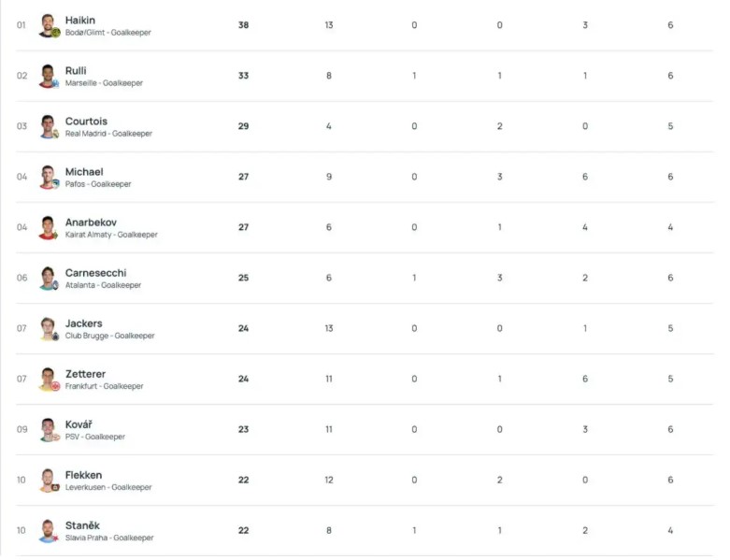Open Jackers's player photo
Image resolution: width=730 pixels, height=560 pixels.
coord(49,328)
